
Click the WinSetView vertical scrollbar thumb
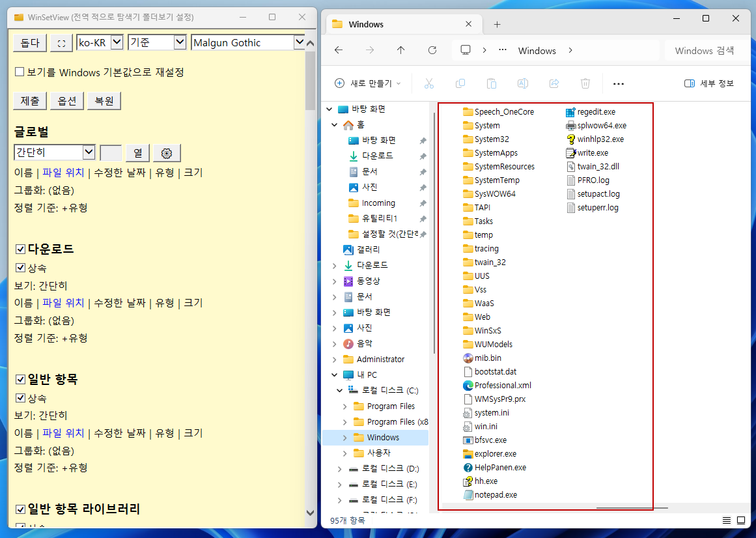[310, 81]
